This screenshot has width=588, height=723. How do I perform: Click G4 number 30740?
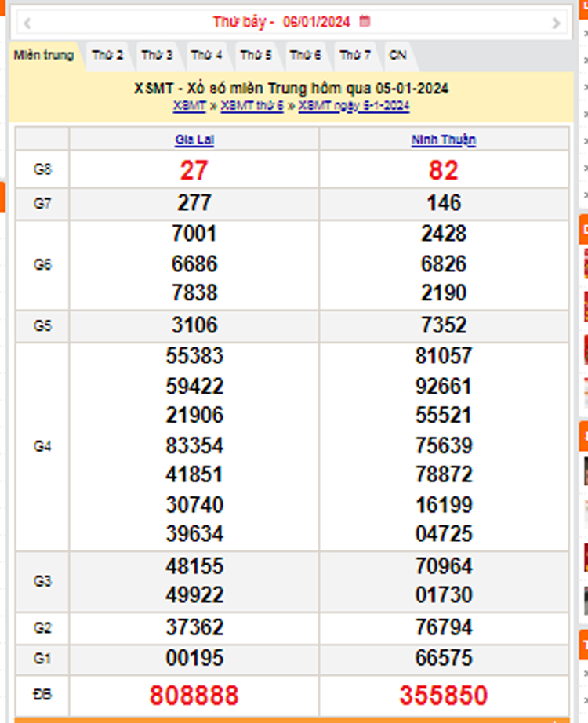coord(194,505)
